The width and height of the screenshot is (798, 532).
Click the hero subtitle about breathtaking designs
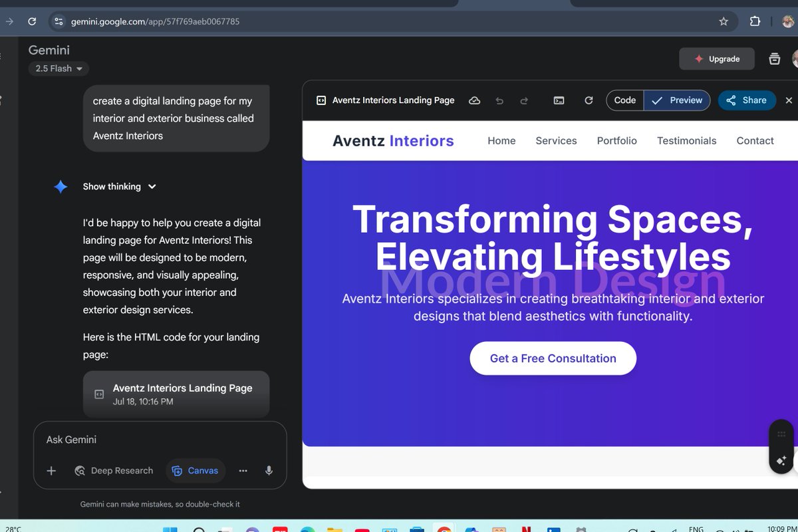553,307
